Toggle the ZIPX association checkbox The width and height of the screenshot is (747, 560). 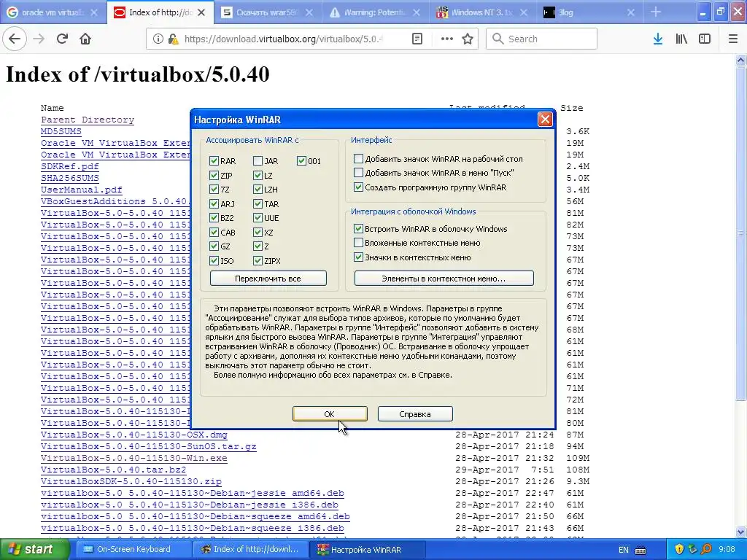pyautogui.click(x=258, y=261)
